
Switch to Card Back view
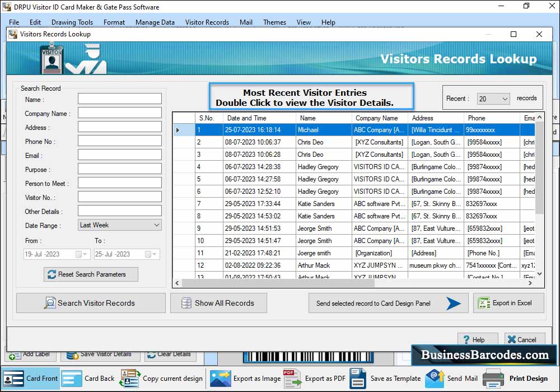88,379
